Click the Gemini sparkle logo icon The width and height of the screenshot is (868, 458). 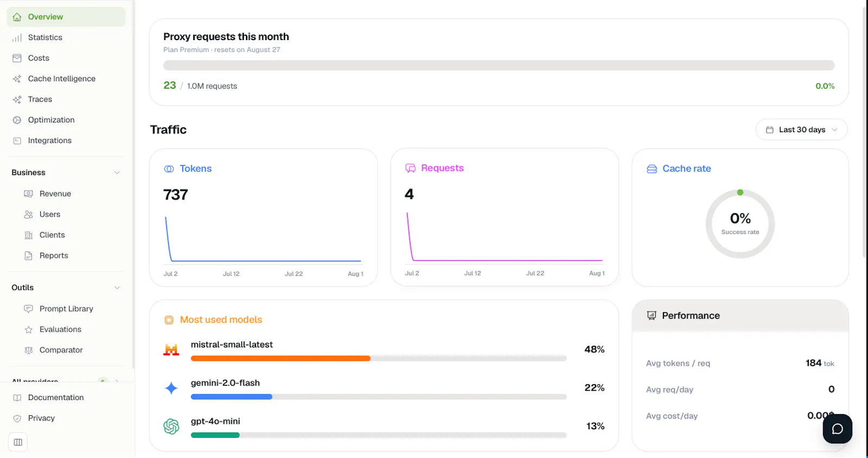(x=171, y=388)
